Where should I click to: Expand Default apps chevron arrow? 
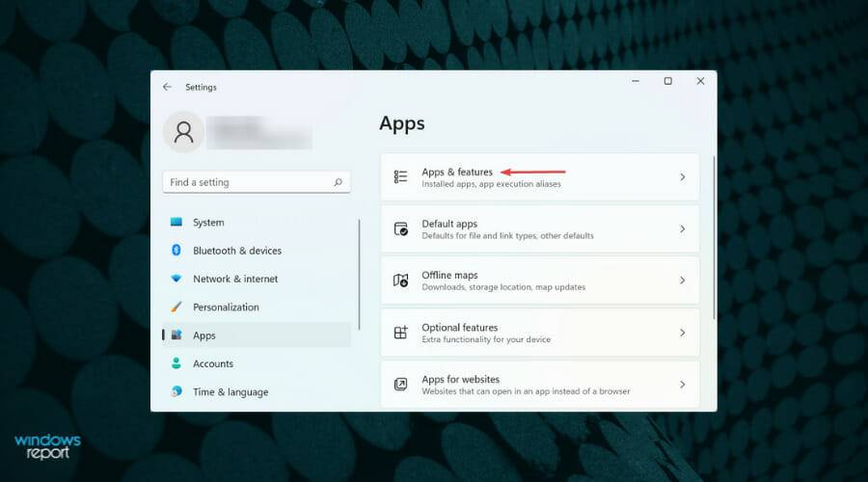[x=682, y=229]
